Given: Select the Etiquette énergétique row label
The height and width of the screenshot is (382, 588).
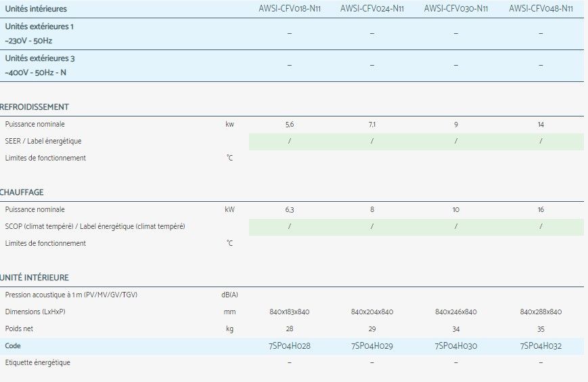Looking at the screenshot, I should [37, 362].
